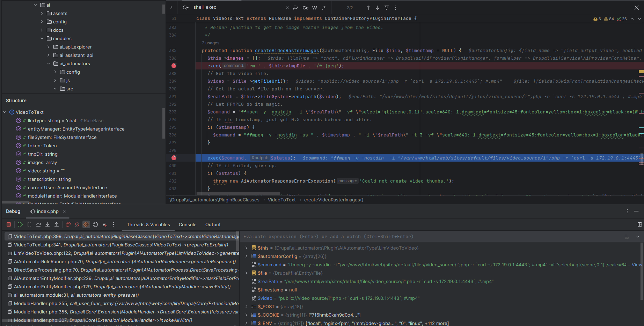This screenshot has height=326, width=644.
Task: Open the Console tab
Action: pos(188,225)
